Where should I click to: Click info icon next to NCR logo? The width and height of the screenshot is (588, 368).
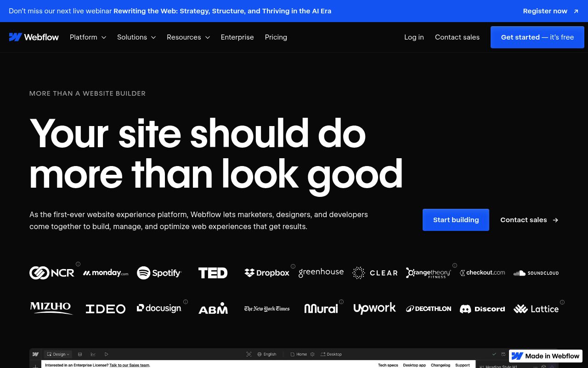78,264
